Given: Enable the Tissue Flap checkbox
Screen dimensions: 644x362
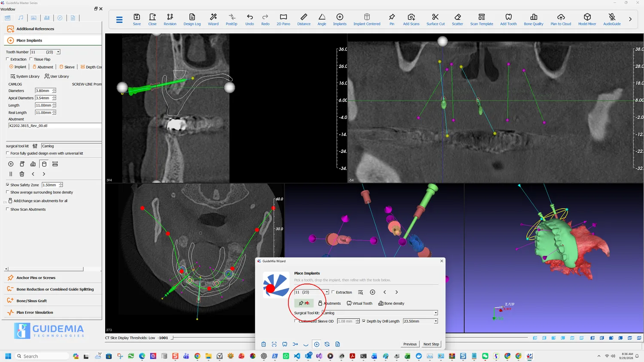Looking at the screenshot, I should click(x=31, y=59).
